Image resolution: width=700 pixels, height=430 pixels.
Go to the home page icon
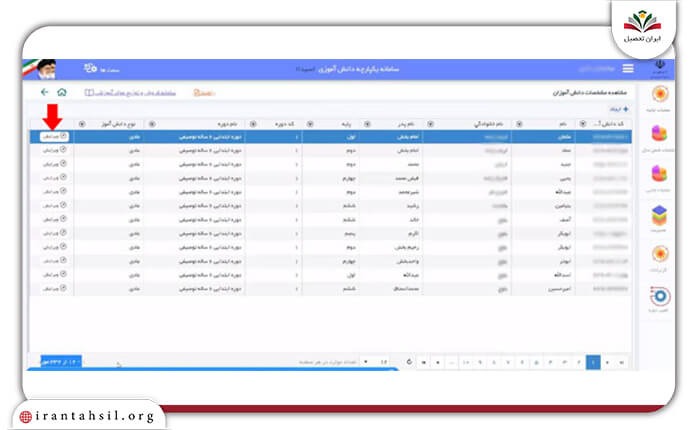click(x=62, y=92)
